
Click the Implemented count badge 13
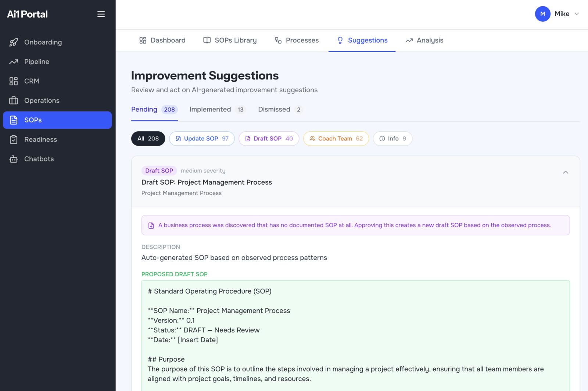click(240, 110)
